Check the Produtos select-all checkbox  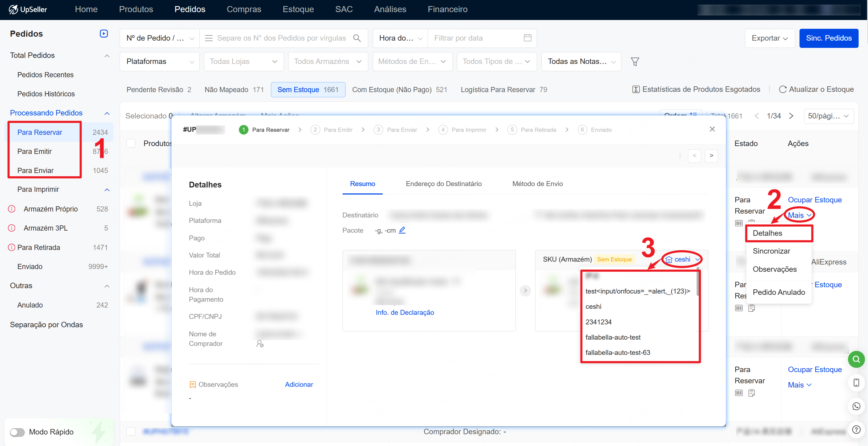click(130, 143)
